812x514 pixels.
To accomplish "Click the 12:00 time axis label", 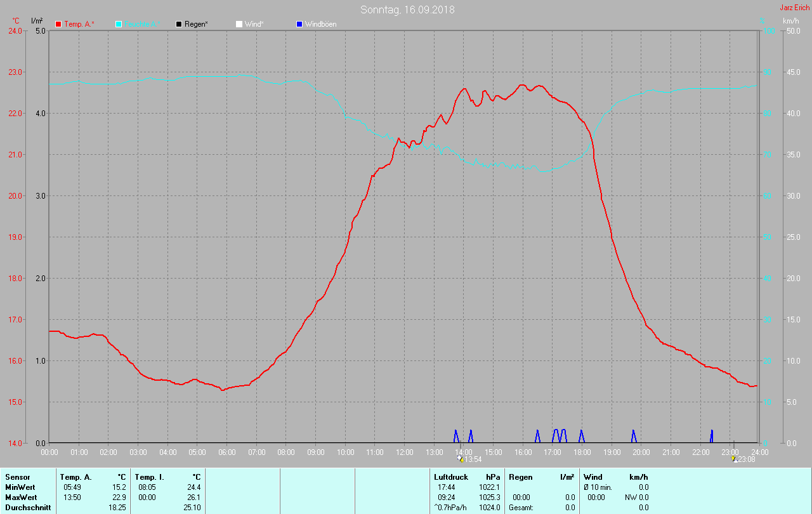I will [x=404, y=452].
